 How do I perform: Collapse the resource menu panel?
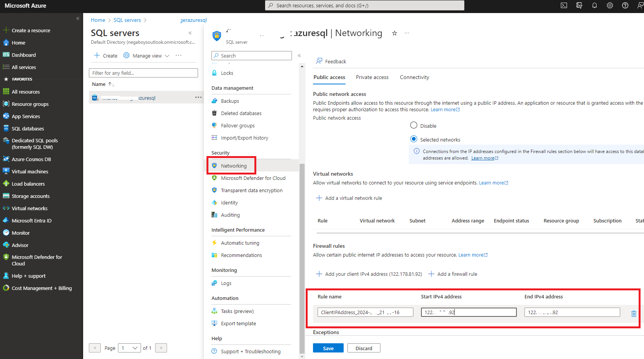coord(299,56)
